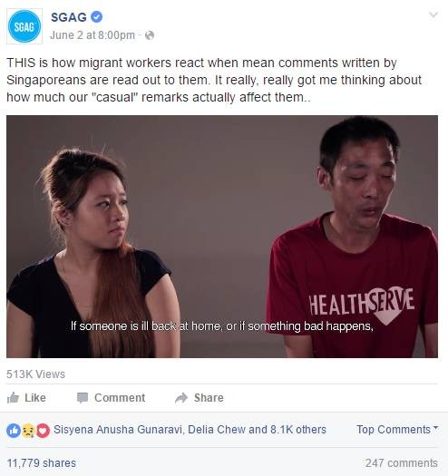Click the SGAG profile picture logo
Image resolution: width=448 pixels, height=476 pixels.
click(x=24, y=26)
